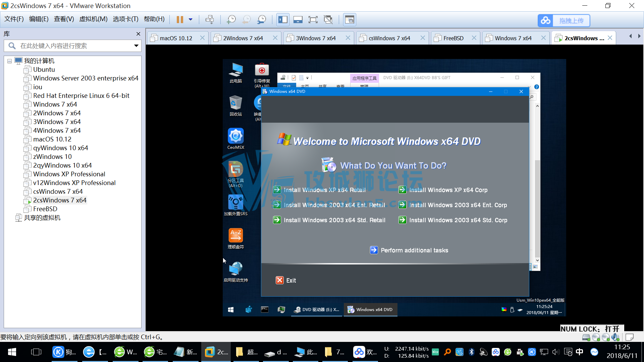Click the blue 拖拽上传 upload button
The height and width of the screenshot is (362, 644).
click(x=564, y=20)
